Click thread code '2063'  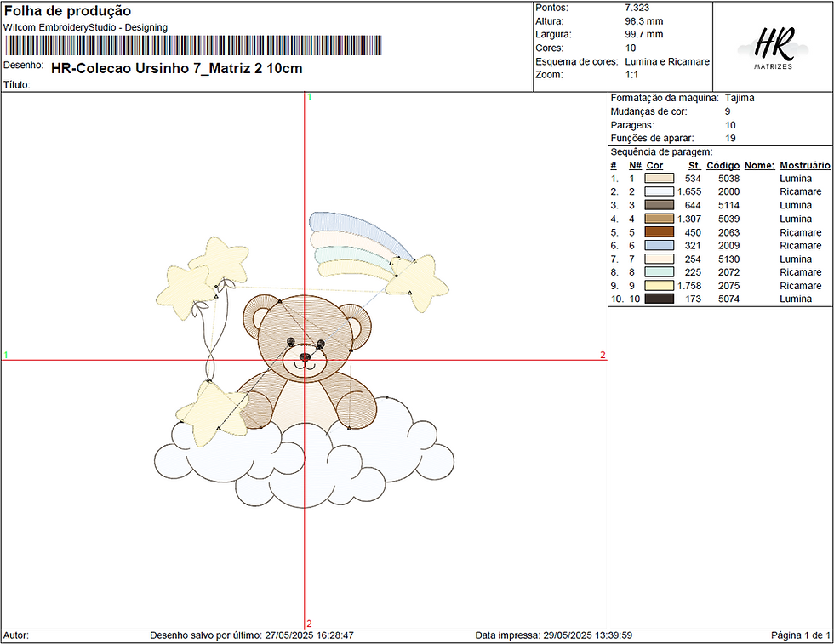pyautogui.click(x=728, y=232)
